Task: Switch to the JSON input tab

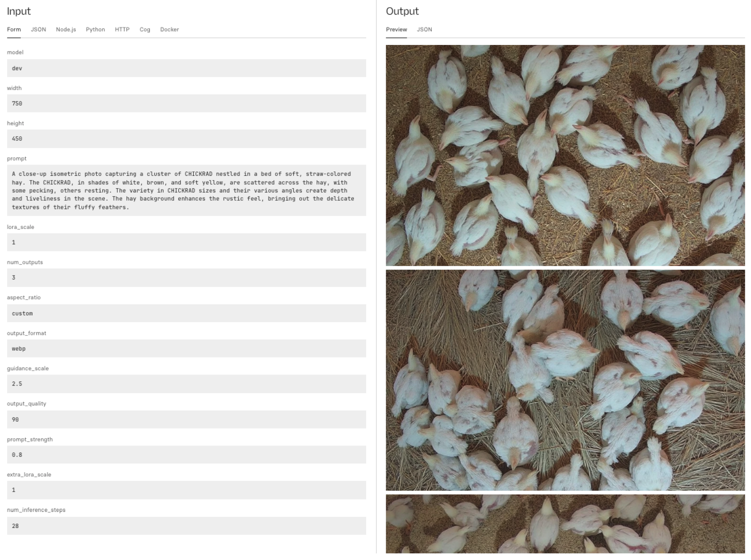Action: pyautogui.click(x=38, y=29)
